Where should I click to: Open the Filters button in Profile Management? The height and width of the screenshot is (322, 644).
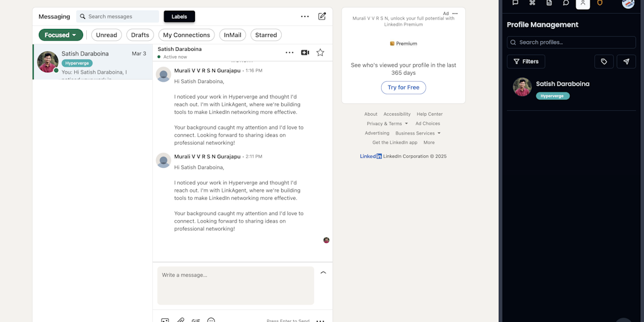pyautogui.click(x=526, y=62)
